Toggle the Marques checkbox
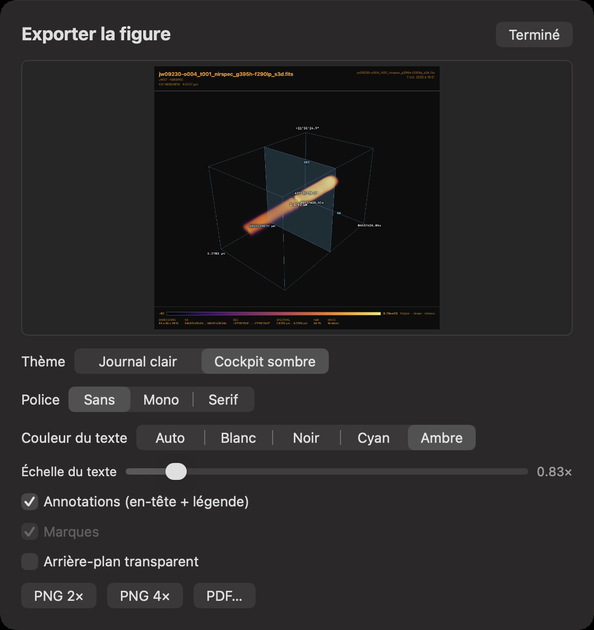Viewport: 594px width, 630px height. (x=30, y=532)
